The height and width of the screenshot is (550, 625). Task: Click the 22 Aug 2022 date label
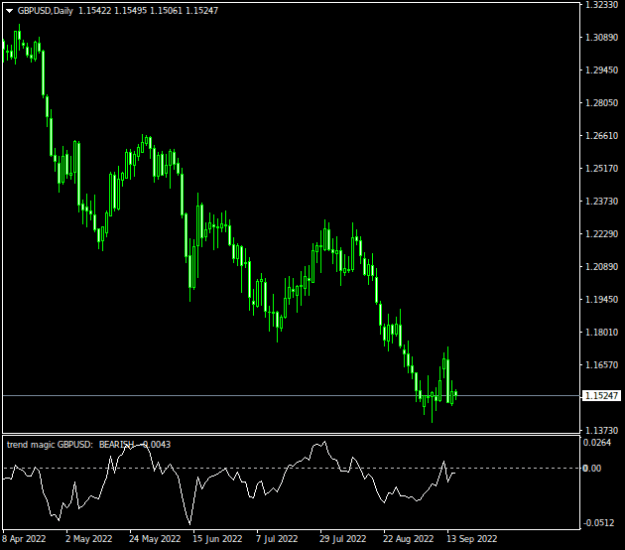pyautogui.click(x=408, y=539)
